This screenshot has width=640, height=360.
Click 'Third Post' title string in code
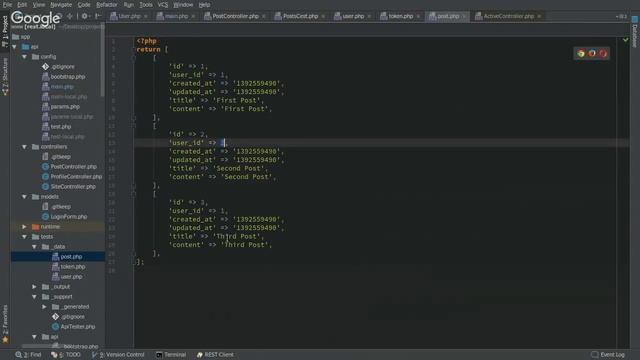click(x=237, y=236)
